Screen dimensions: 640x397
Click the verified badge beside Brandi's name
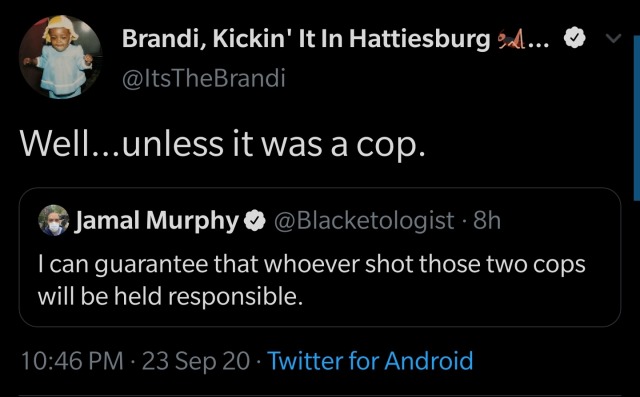click(574, 39)
